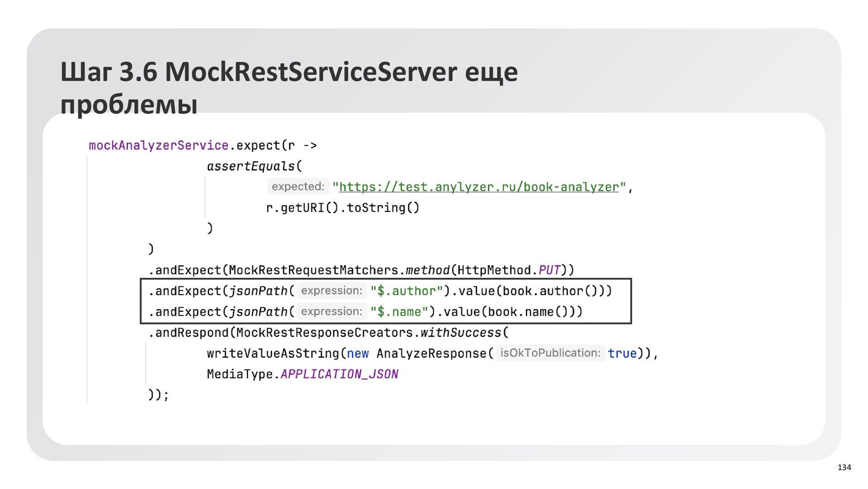868x489 pixels.
Task: Click the second 'expression:' parameter hint
Action: pyautogui.click(x=331, y=312)
